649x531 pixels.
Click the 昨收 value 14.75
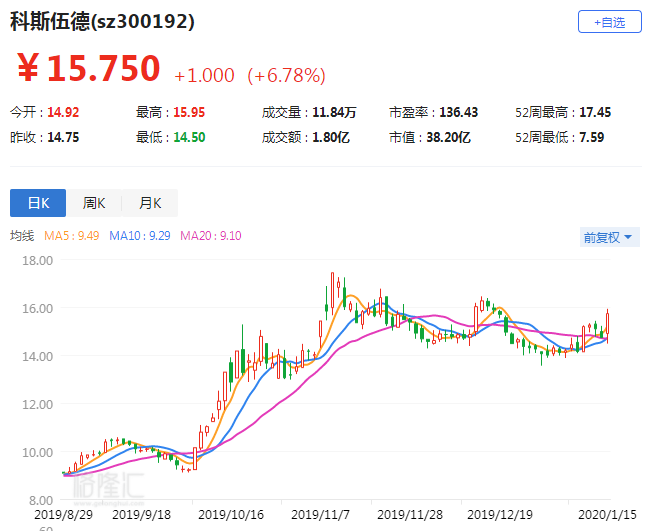(63, 137)
